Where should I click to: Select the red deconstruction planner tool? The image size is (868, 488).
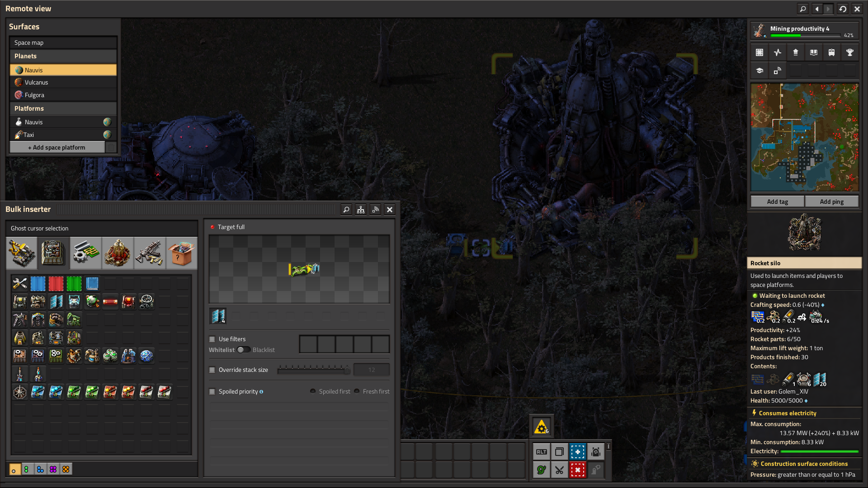(x=577, y=470)
